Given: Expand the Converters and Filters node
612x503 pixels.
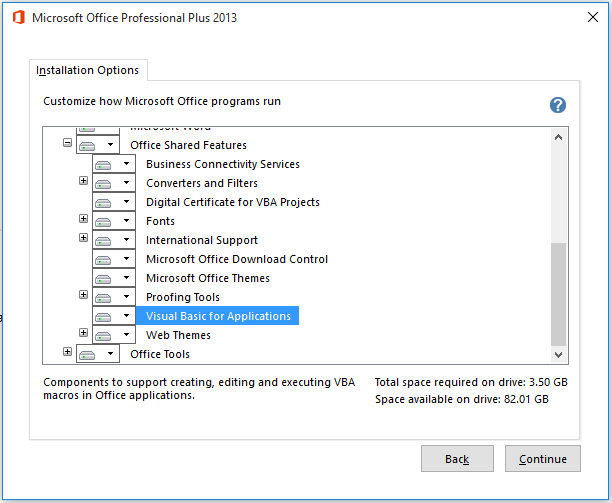Looking at the screenshot, I should click(x=83, y=180).
